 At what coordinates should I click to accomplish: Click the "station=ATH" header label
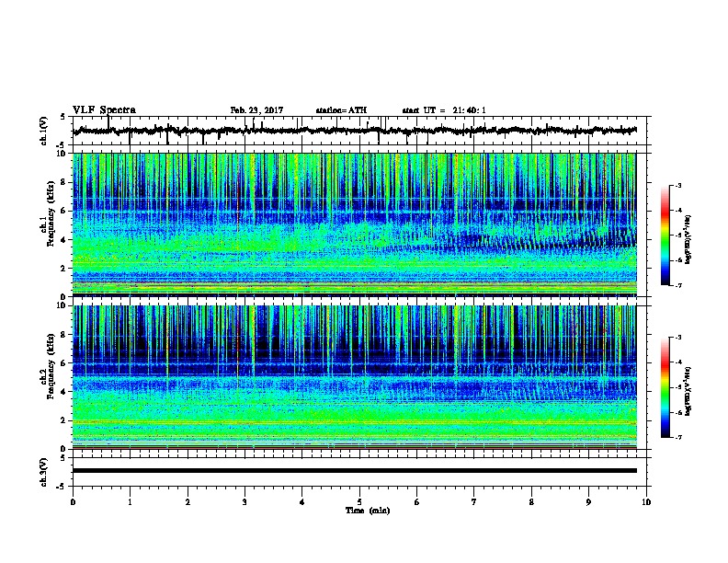pyautogui.click(x=341, y=110)
